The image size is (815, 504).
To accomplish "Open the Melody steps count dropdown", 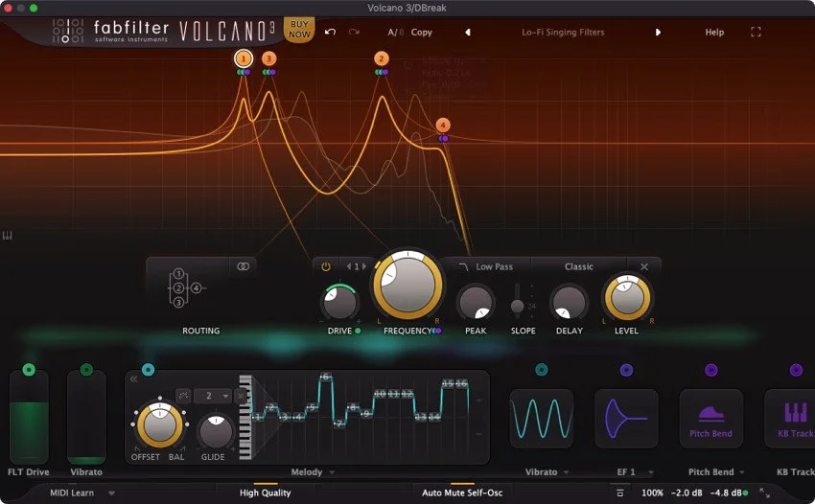I will (x=213, y=396).
